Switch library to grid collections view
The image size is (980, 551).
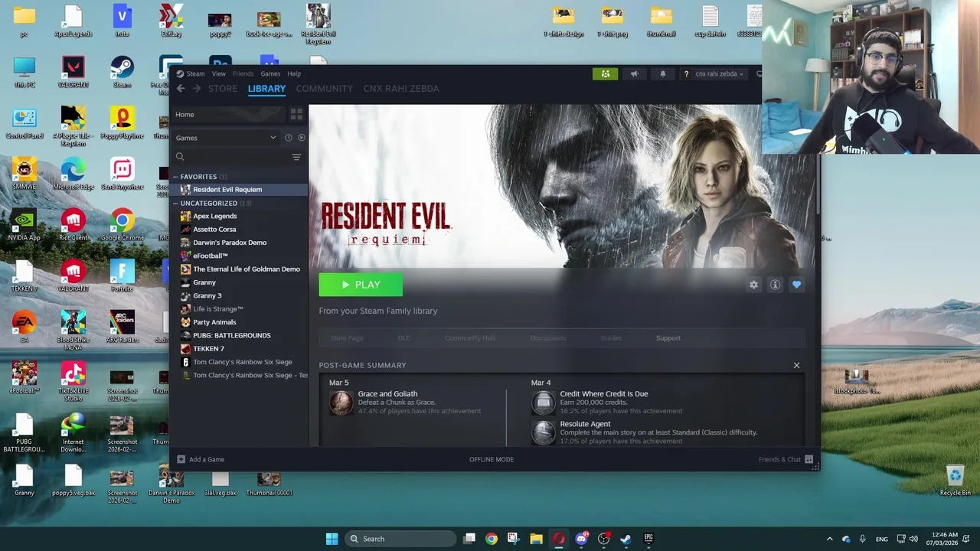click(296, 114)
